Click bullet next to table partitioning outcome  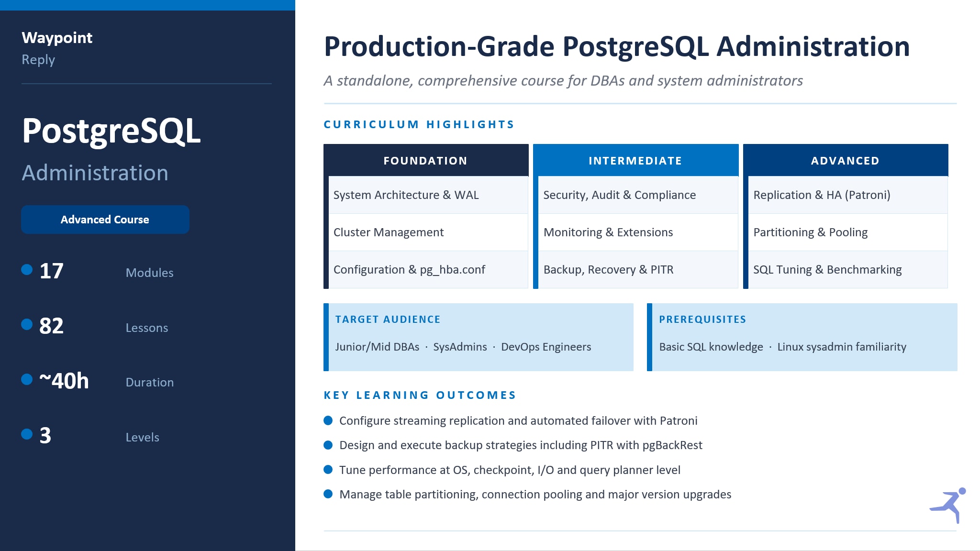pos(328,494)
